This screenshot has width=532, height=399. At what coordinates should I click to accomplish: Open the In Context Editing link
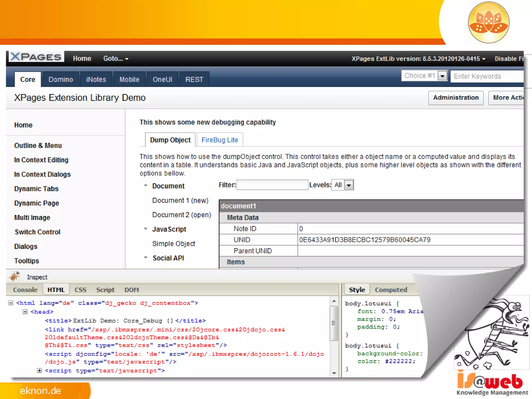[x=41, y=160]
